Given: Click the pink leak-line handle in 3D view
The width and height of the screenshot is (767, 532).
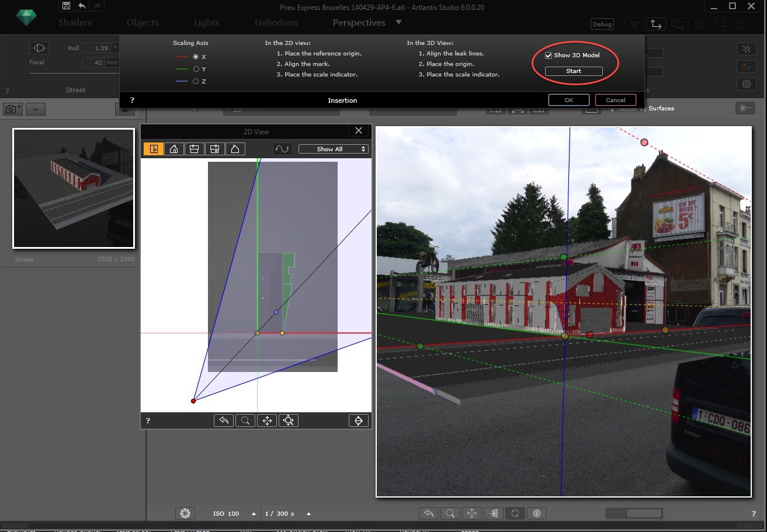Looking at the screenshot, I should pyautogui.click(x=644, y=142).
